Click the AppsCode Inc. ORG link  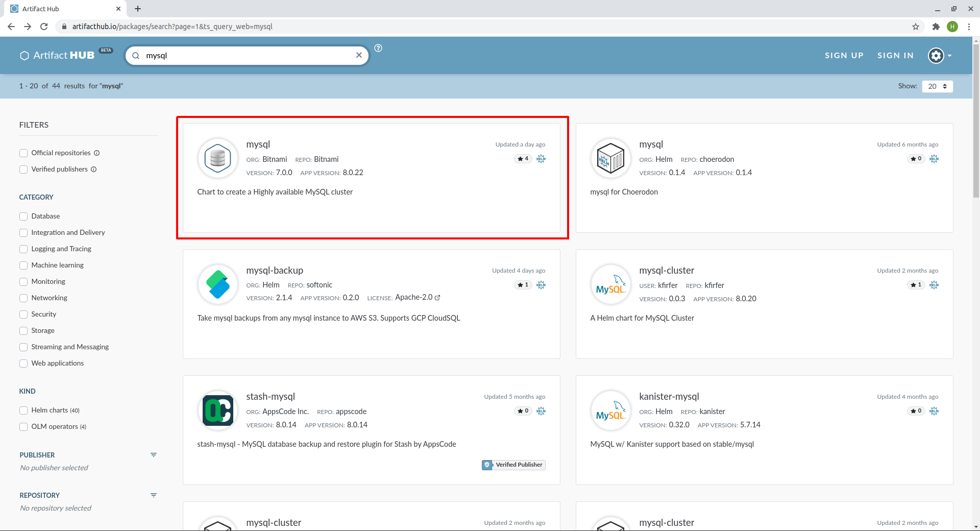[285, 412]
